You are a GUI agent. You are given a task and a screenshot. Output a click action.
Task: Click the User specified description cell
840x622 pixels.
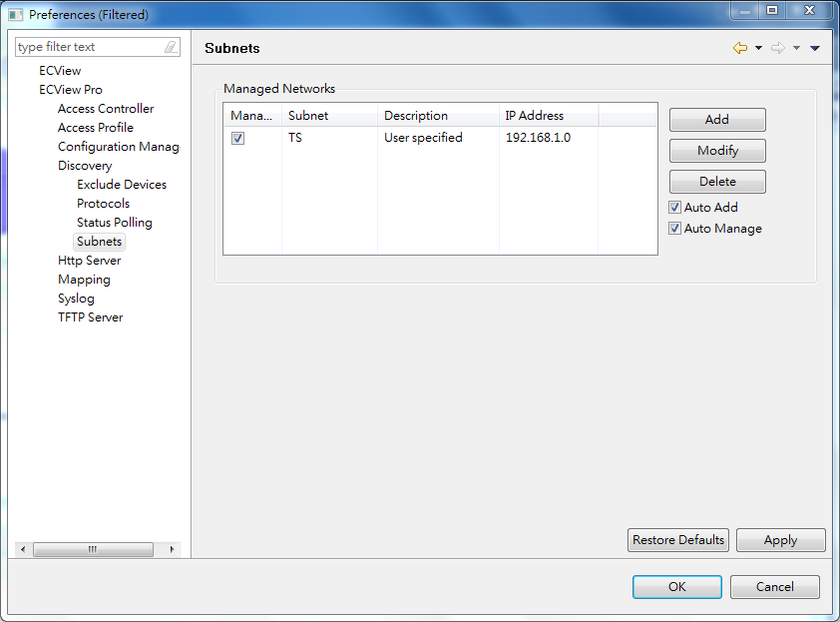[x=423, y=138]
